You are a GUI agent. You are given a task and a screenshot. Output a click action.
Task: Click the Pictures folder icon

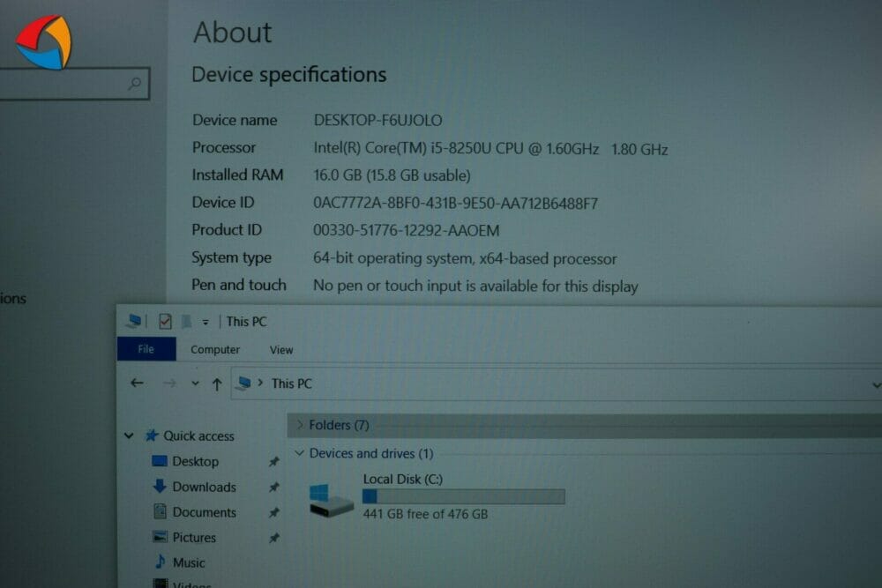160,536
